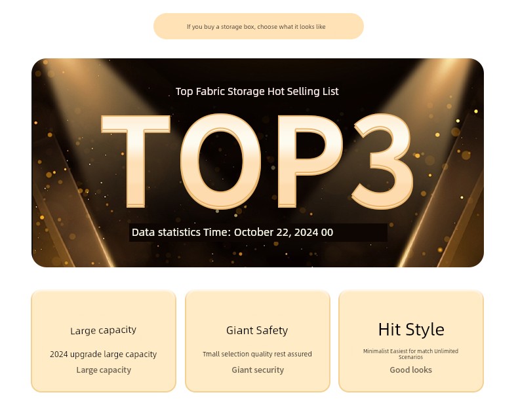The image size is (518, 420).
Task: Select the Top Fabric Storage Hot Selling List title
Action: point(257,92)
